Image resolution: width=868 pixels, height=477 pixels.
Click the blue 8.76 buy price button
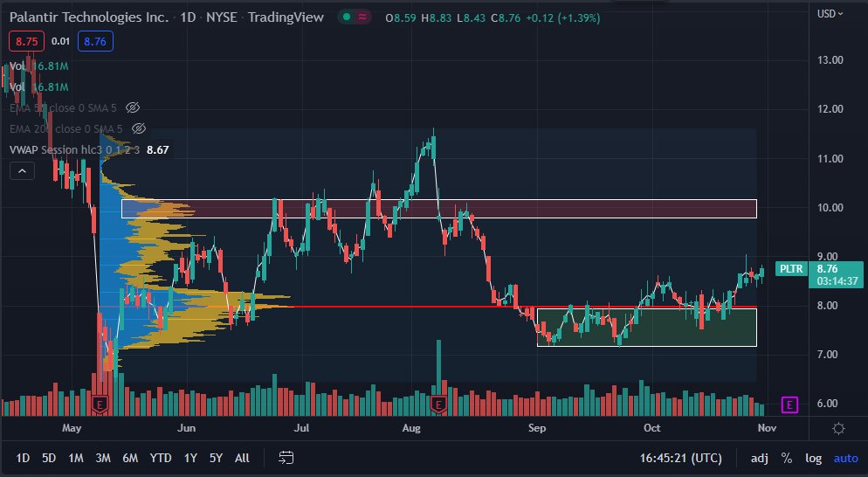point(95,42)
